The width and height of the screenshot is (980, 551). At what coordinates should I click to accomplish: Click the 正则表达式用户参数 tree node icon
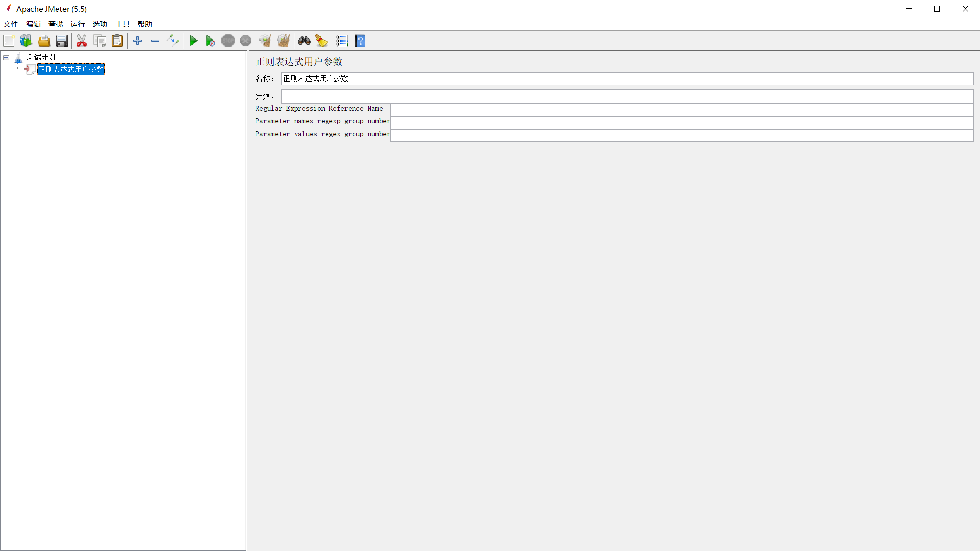pos(30,70)
